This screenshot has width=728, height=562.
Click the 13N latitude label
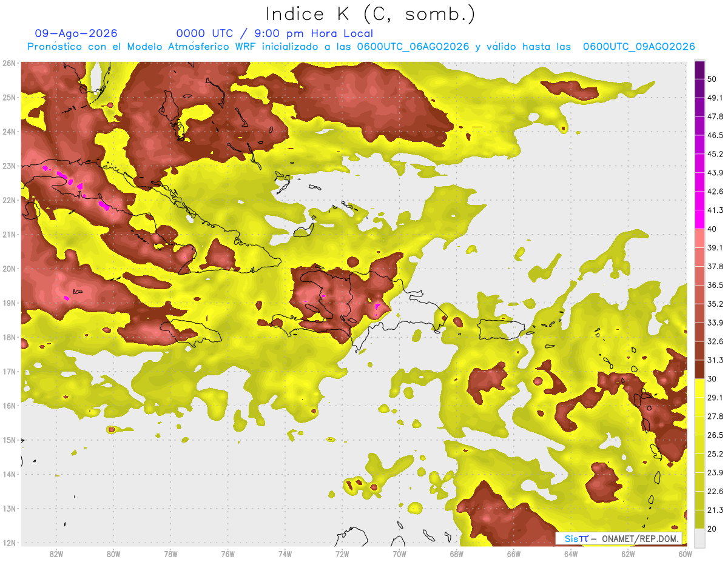coord(9,508)
